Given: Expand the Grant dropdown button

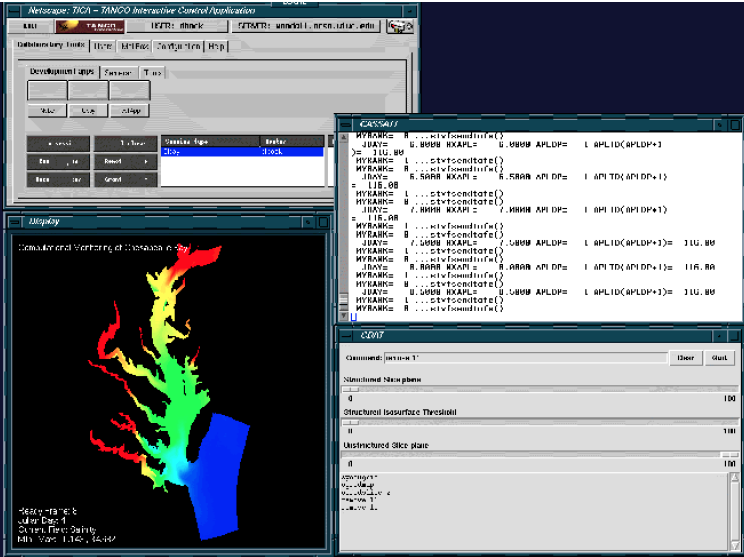Looking at the screenshot, I should point(125,179).
